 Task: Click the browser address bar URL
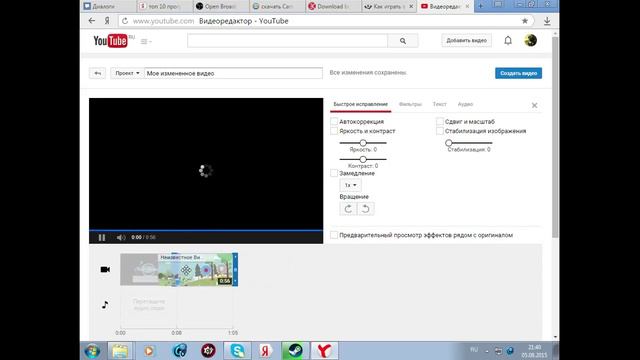[x=163, y=21]
